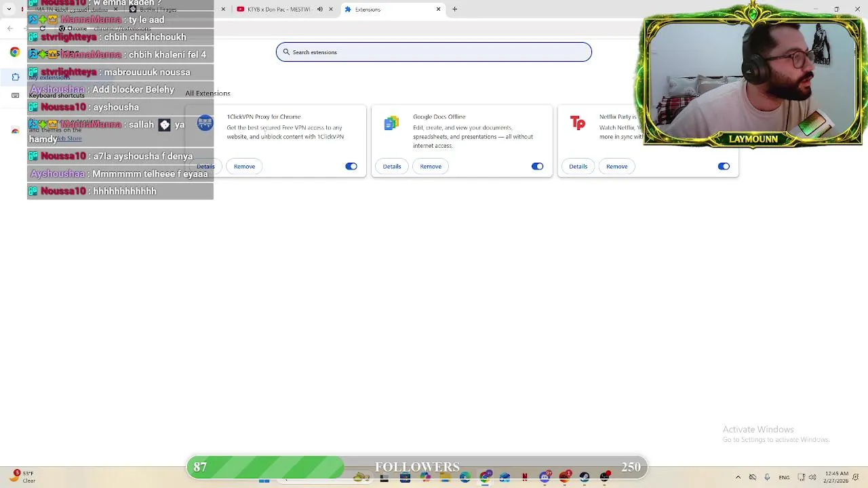The width and height of the screenshot is (868, 488).
Task: Click the Google Docs Offline title
Action: coord(439,117)
